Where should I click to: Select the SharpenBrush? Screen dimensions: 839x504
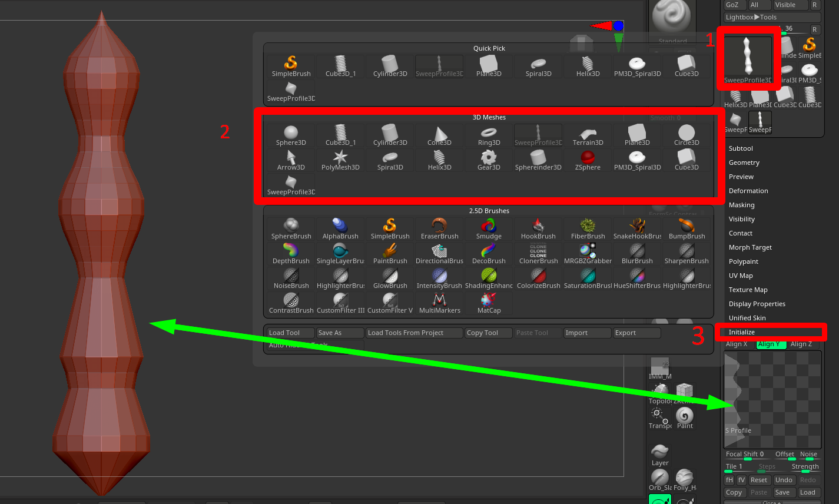coord(687,254)
